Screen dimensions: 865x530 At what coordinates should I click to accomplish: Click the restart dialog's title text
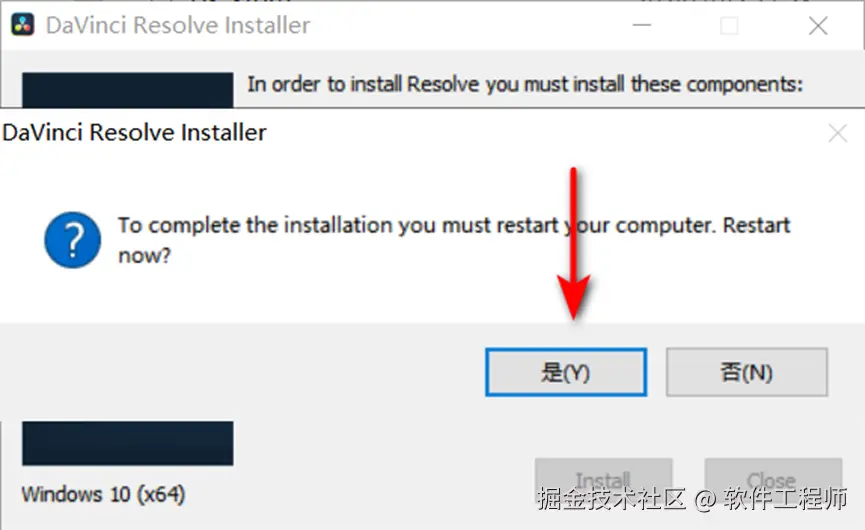click(134, 133)
